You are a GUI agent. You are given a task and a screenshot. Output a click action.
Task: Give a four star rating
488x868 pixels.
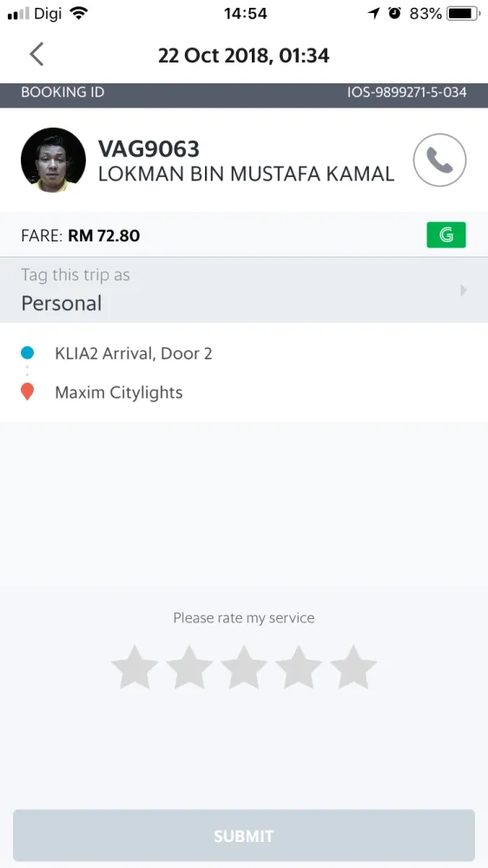[299, 667]
